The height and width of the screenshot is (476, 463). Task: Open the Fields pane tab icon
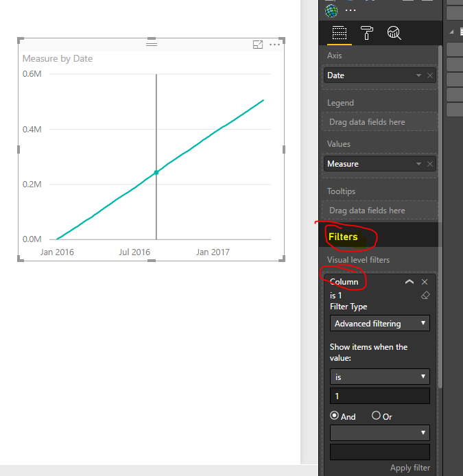(339, 33)
